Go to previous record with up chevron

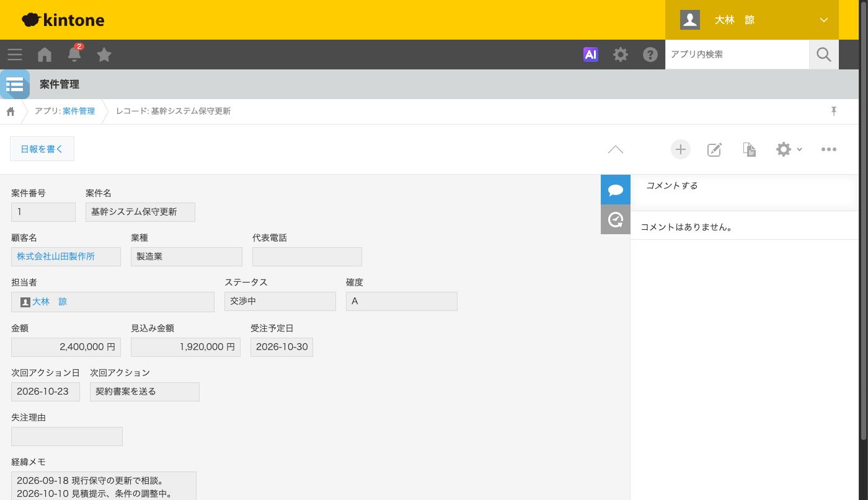616,149
